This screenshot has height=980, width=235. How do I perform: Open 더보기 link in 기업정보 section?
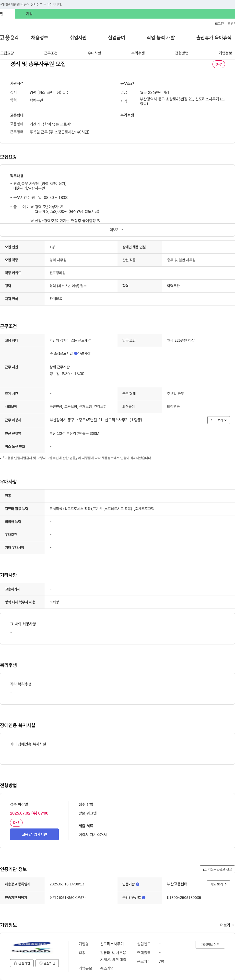(x=227, y=925)
